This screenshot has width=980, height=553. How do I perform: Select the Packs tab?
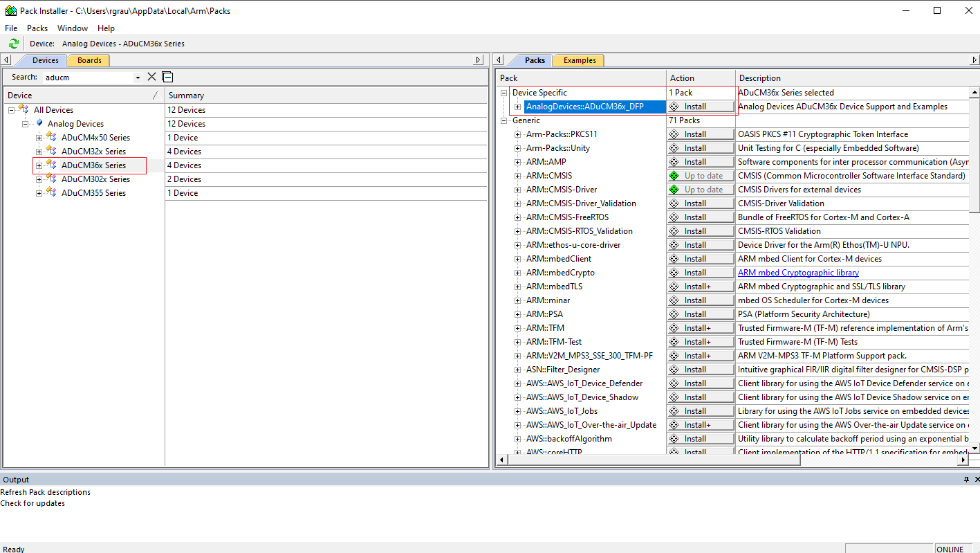click(x=535, y=60)
